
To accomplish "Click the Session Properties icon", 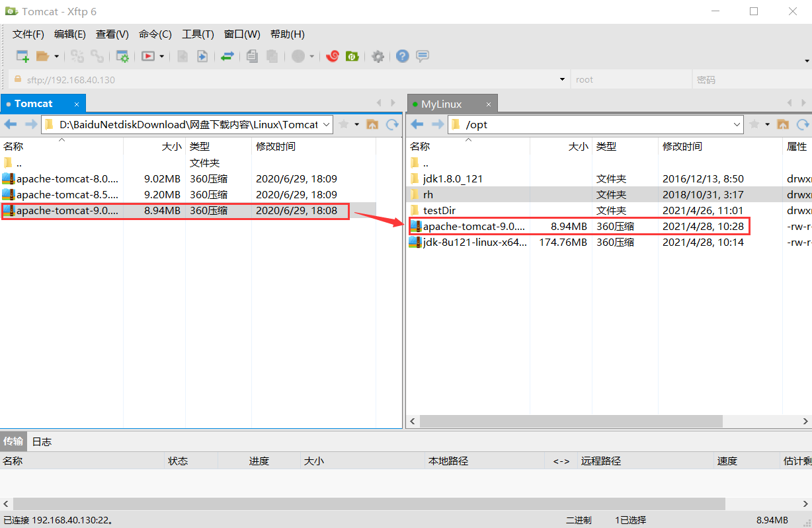I will pyautogui.click(x=122, y=56).
